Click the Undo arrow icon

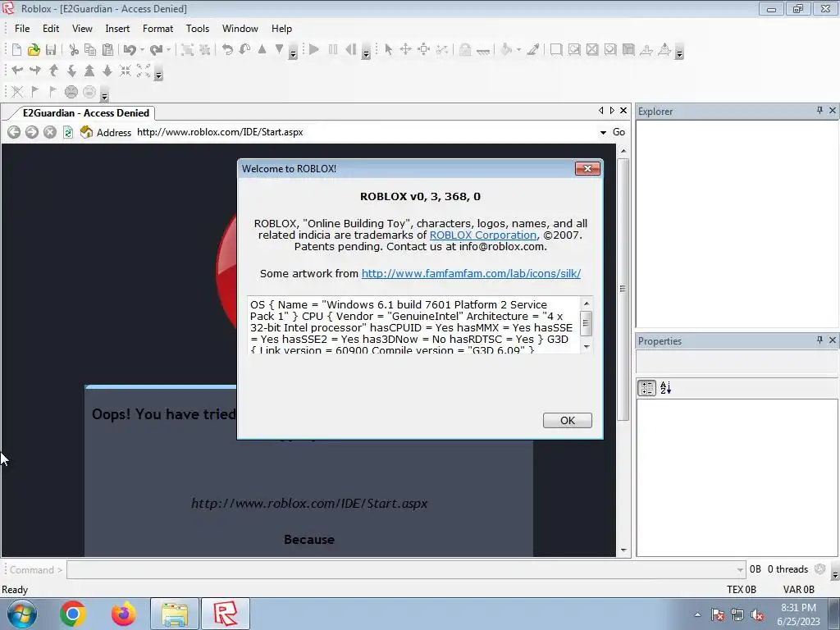coord(130,50)
